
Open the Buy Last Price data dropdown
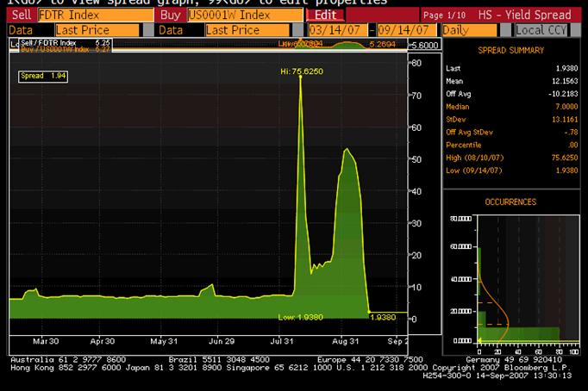point(247,30)
